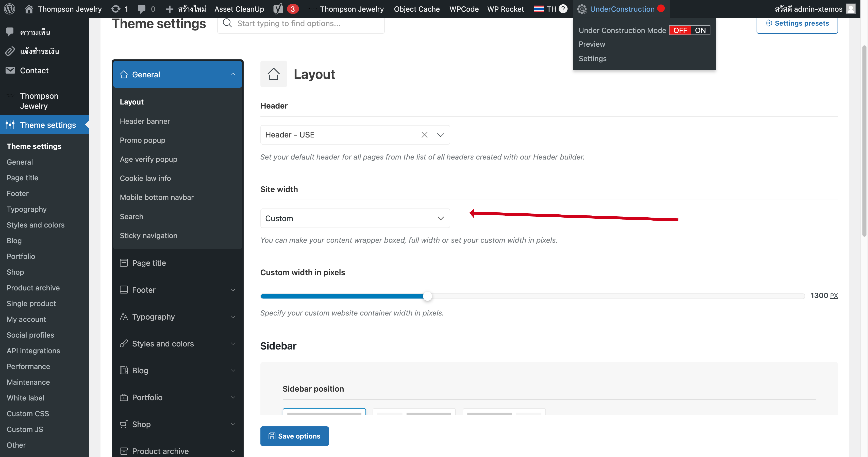868x457 pixels.
Task: Click the Blog section icon
Action: click(x=124, y=370)
